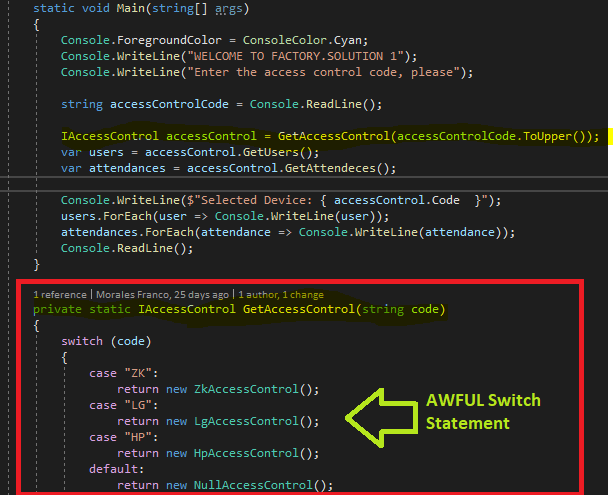The image size is (613, 495).
Task: Click the "string code" parameter in GetAccessControl declaration
Action: click(400, 309)
